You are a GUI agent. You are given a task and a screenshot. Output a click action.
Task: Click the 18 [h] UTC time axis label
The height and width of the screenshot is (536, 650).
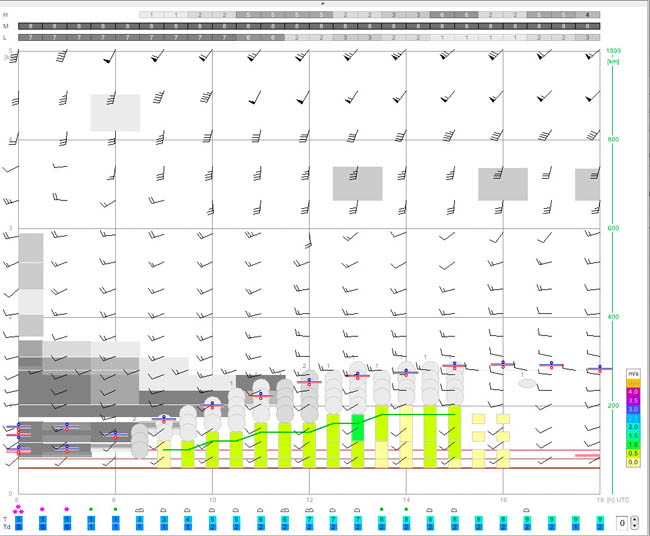(x=613, y=500)
